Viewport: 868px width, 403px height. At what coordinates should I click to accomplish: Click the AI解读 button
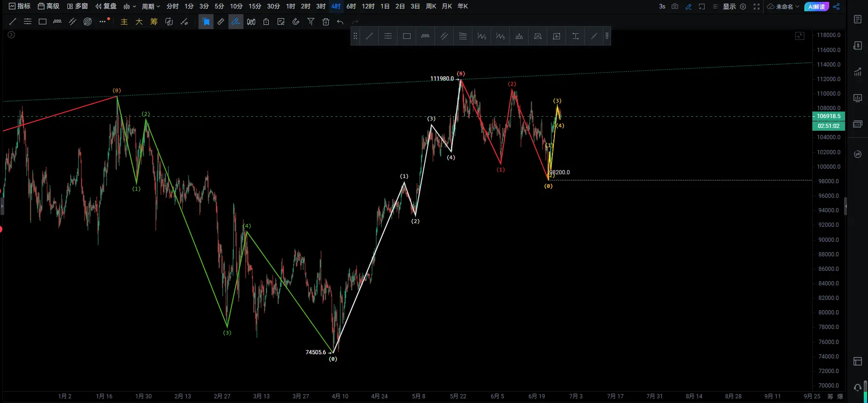pos(817,7)
